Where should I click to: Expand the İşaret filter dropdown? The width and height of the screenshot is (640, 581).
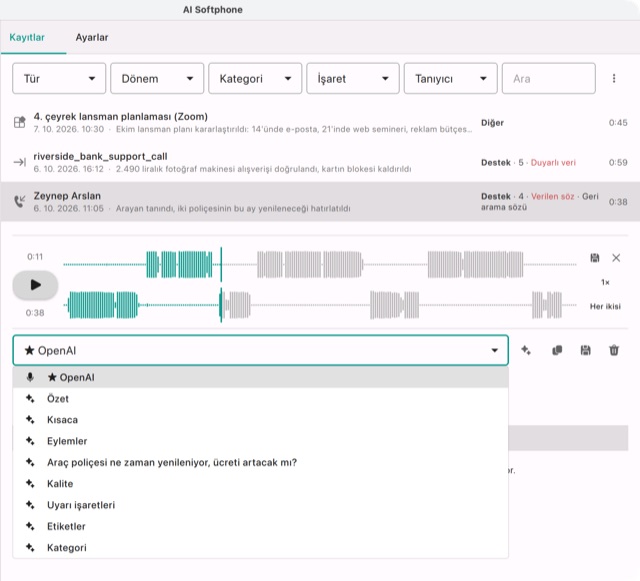tap(353, 78)
